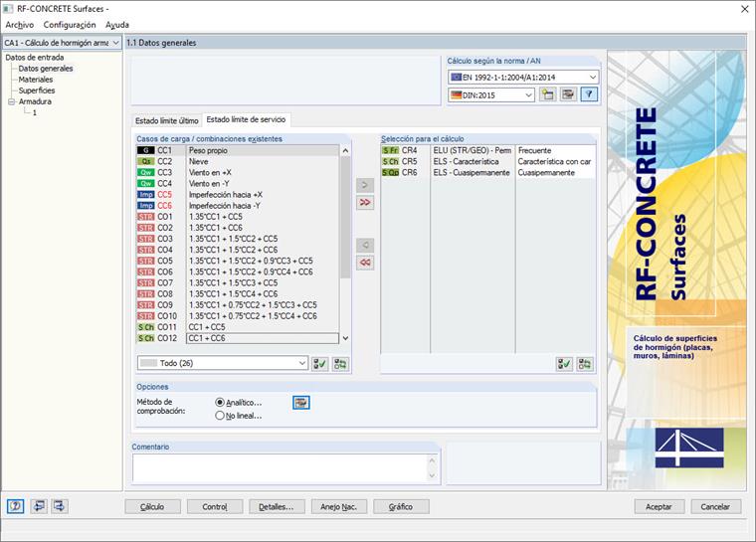Open new national annex settings icon
The width and height of the screenshot is (756, 542).
click(x=547, y=94)
